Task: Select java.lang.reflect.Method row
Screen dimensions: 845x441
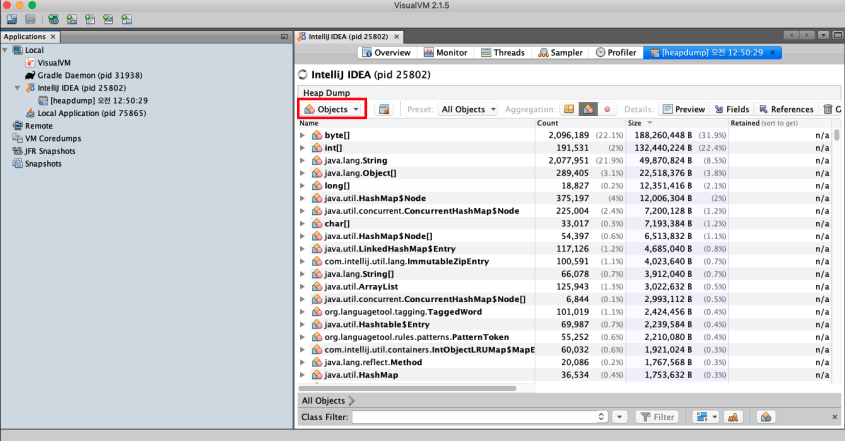Action: 564,362
